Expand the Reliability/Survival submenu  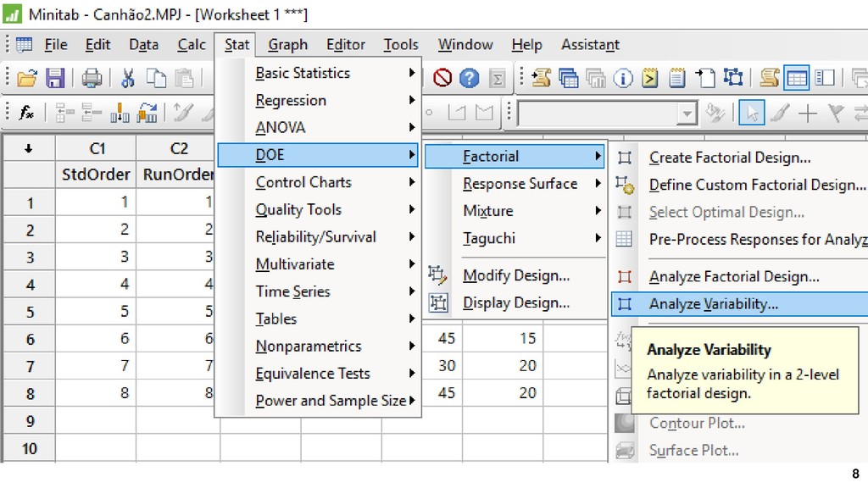pyautogui.click(x=319, y=237)
